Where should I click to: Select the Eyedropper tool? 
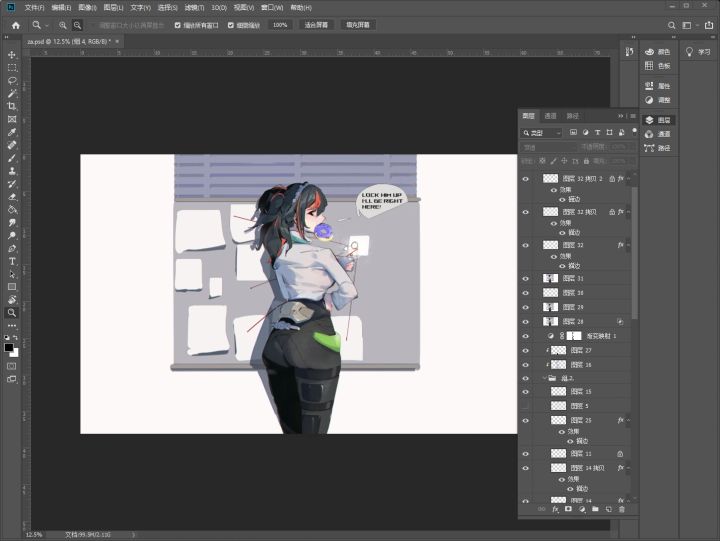point(12,132)
